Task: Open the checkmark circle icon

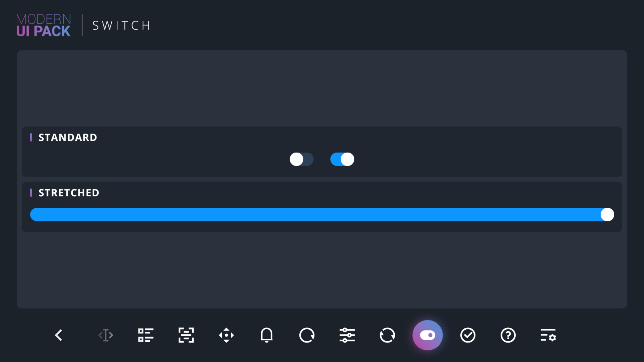Action: click(x=468, y=335)
